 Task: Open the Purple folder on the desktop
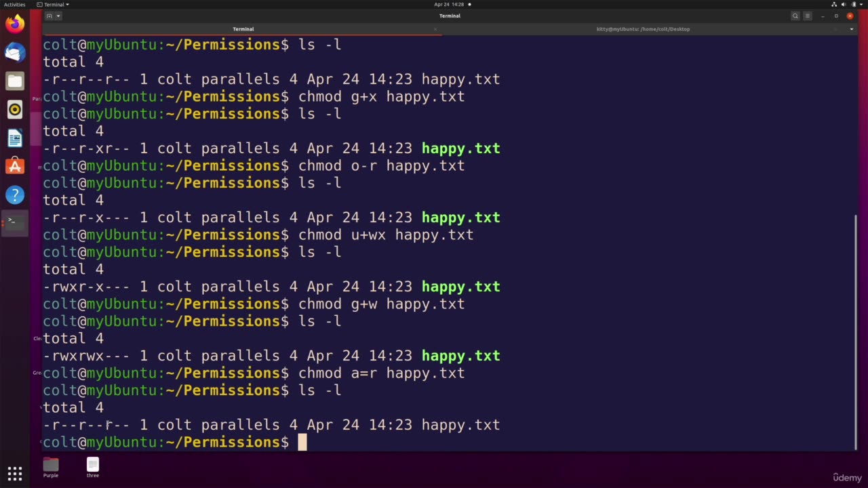[51, 468]
